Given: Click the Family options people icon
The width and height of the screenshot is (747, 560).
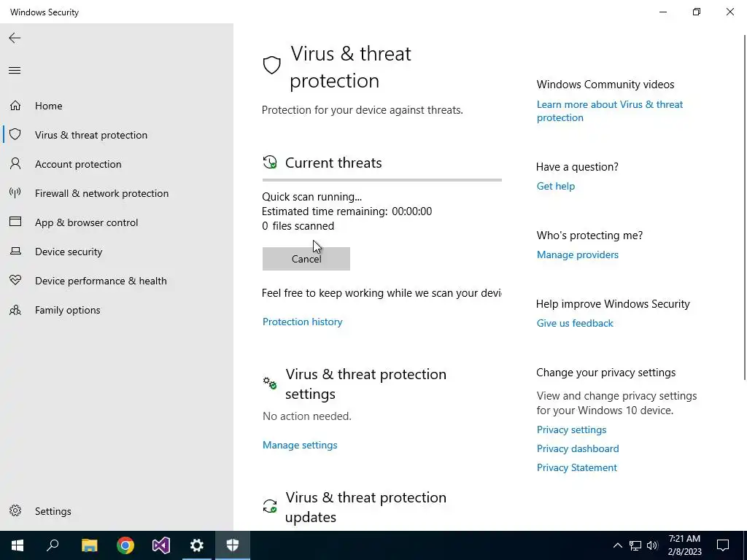Looking at the screenshot, I should [x=15, y=310].
